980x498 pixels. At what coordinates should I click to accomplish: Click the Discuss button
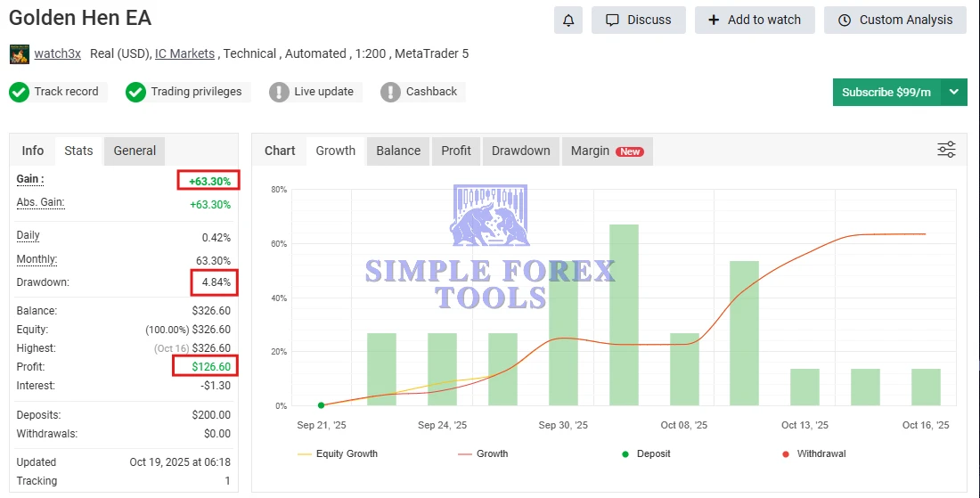pyautogui.click(x=638, y=20)
